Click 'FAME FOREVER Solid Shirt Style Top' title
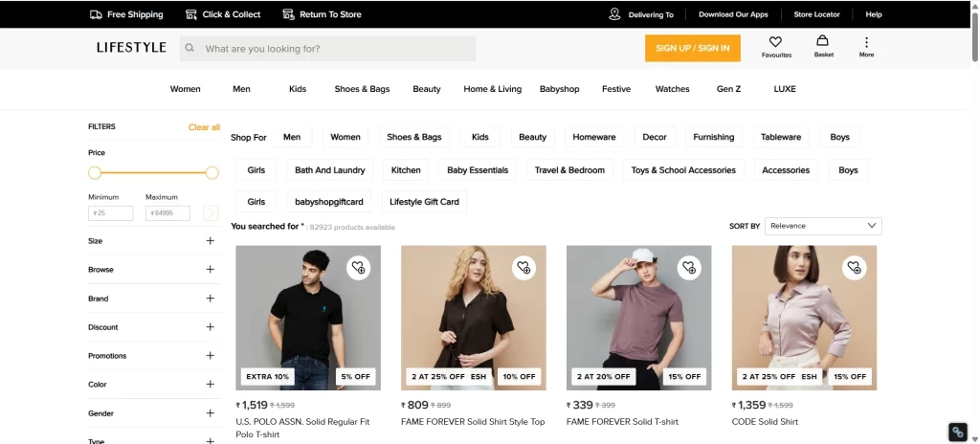980x444 pixels. pyautogui.click(x=473, y=421)
